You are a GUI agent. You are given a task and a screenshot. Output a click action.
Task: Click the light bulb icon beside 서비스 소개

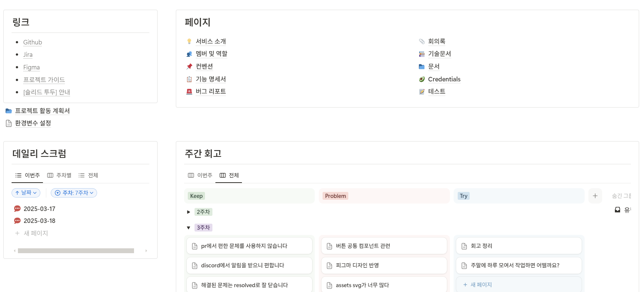coord(189,41)
